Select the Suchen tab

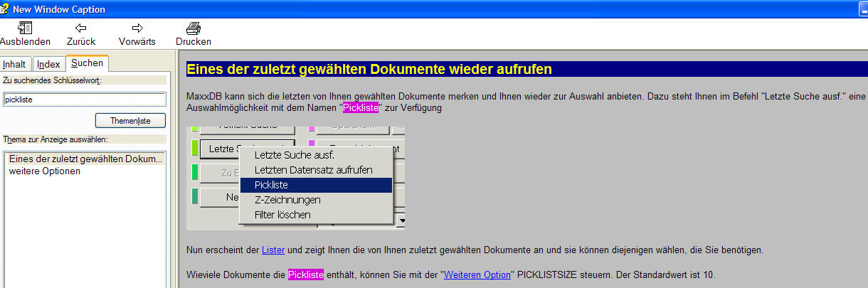pos(87,63)
